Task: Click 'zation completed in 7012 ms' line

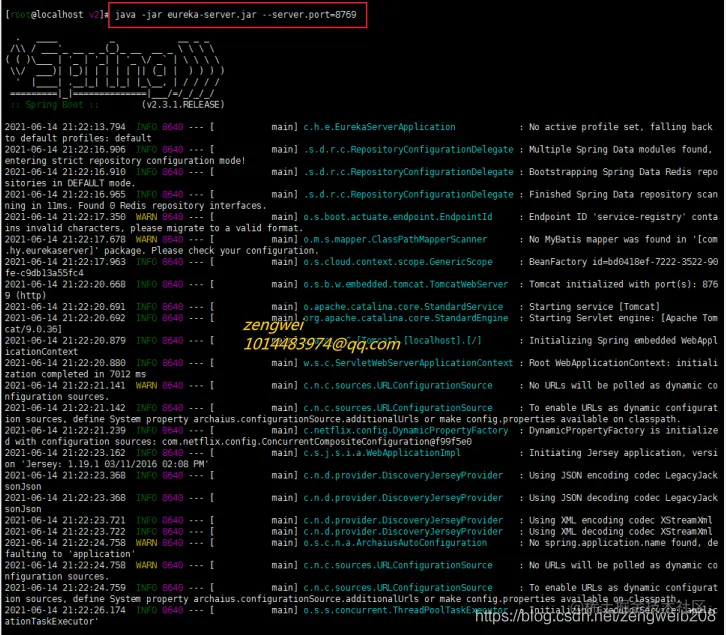Action: pyautogui.click(x=75, y=374)
